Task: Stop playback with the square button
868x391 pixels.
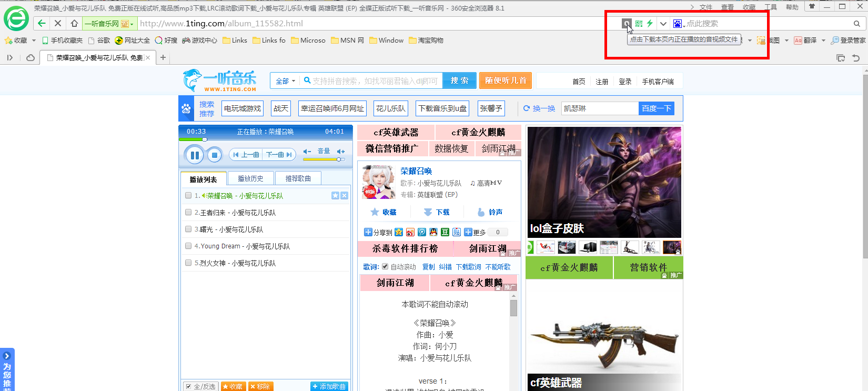Action: [214, 155]
